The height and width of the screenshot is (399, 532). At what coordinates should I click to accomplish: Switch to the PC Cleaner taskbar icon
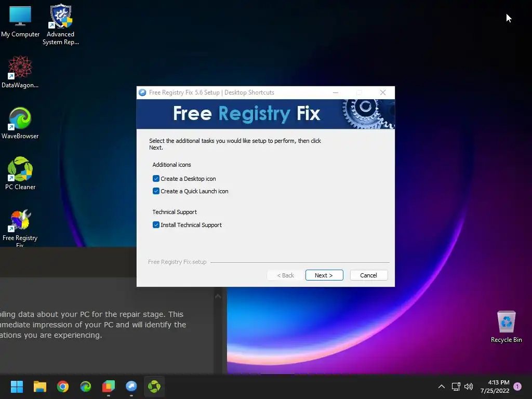click(x=154, y=387)
